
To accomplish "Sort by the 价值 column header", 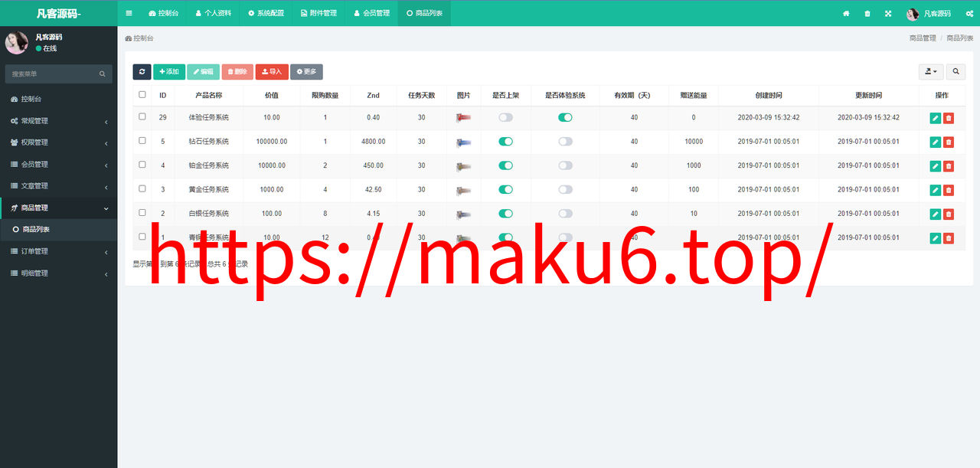I will (272, 95).
